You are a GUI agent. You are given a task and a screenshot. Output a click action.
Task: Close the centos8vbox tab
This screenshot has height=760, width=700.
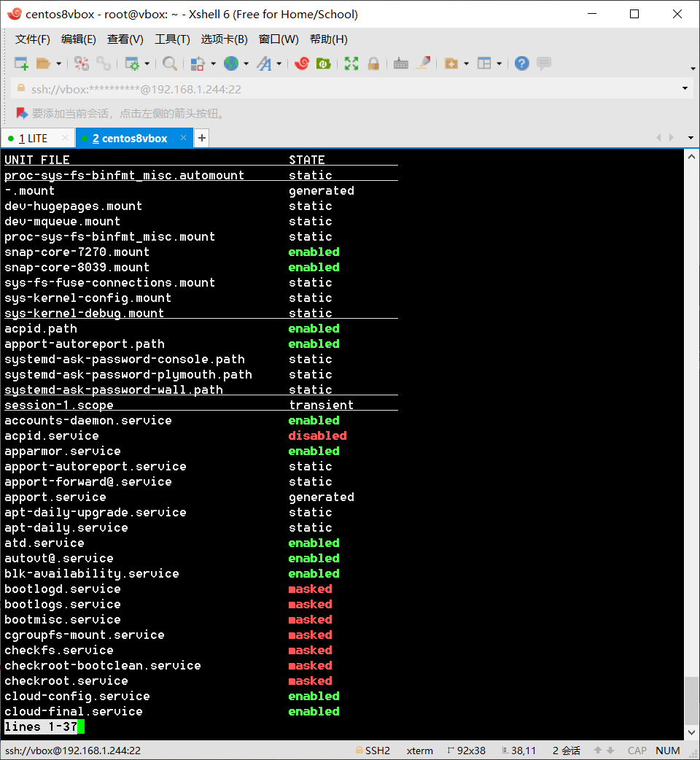click(183, 138)
